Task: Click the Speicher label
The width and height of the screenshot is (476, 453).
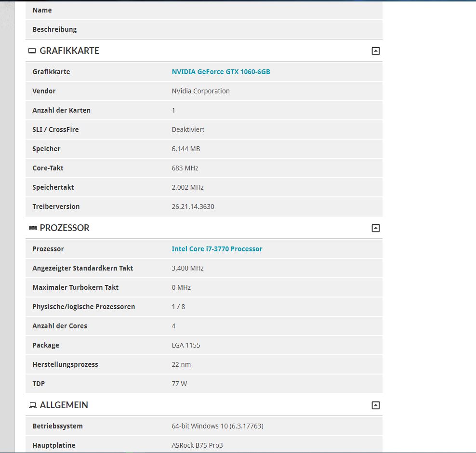Action: 46,149
